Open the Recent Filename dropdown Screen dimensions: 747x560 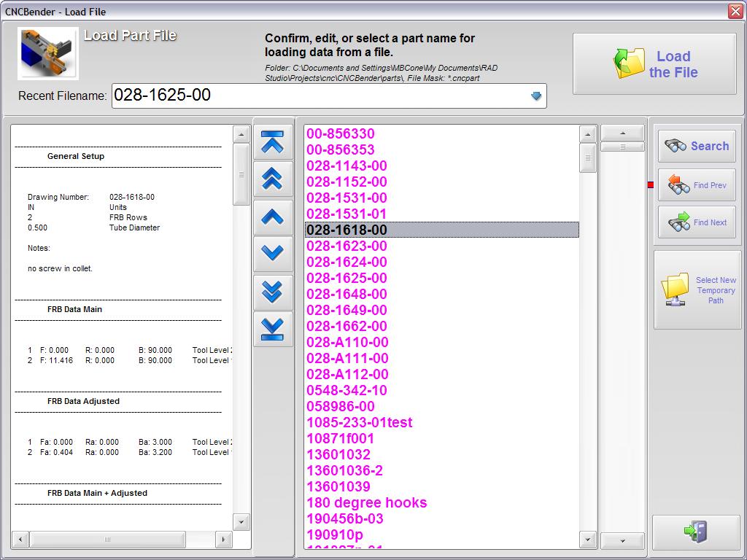[x=536, y=96]
